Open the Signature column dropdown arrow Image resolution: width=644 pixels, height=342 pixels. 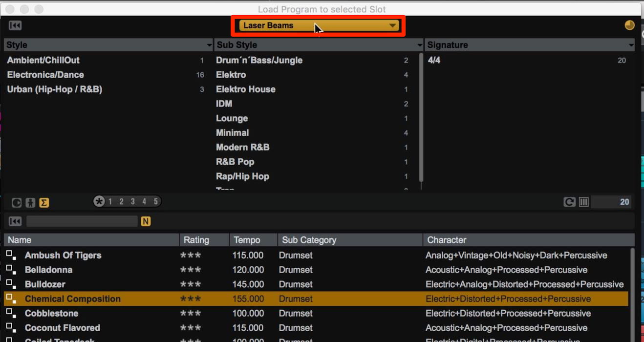pos(631,45)
